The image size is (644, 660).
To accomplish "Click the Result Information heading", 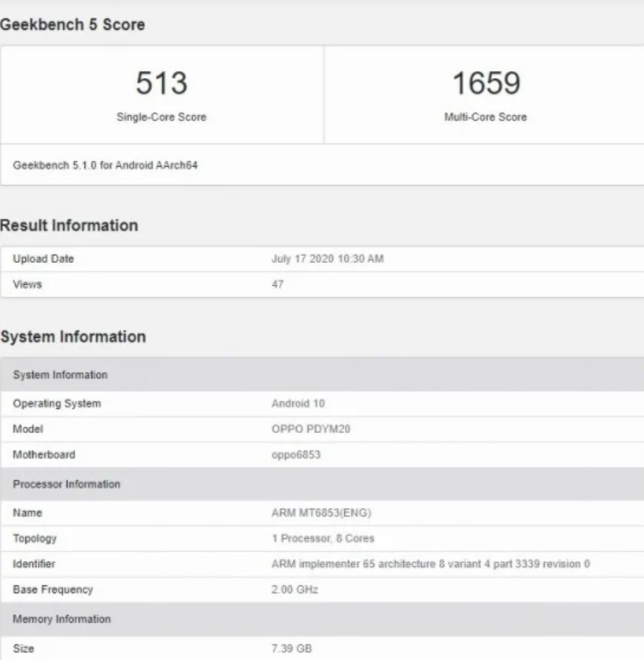I will tap(69, 225).
